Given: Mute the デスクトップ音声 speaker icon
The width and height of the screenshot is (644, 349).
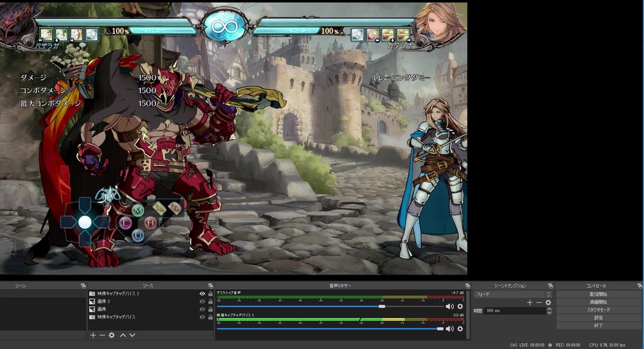Looking at the screenshot, I should 450,306.
